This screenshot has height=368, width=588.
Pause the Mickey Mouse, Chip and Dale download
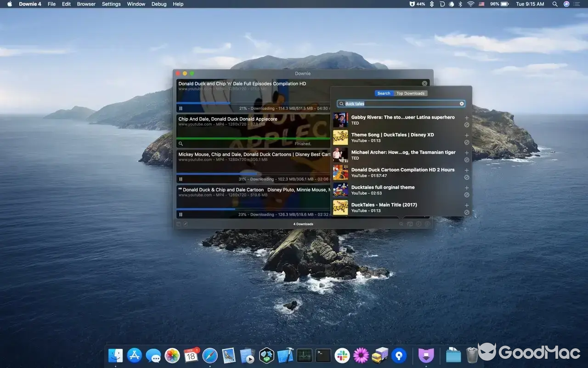181,179
